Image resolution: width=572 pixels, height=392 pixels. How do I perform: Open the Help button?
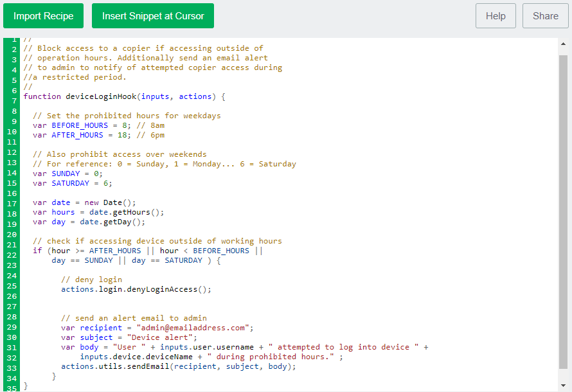pos(496,15)
